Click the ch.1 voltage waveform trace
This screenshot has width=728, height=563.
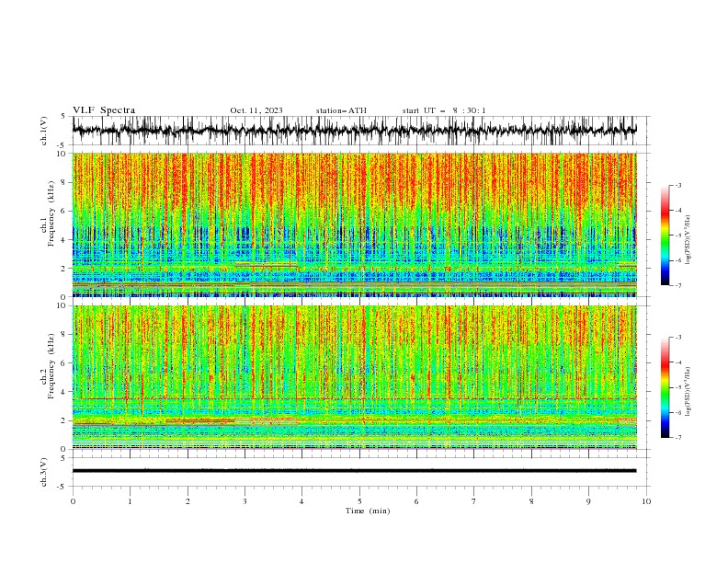pyautogui.click(x=354, y=131)
